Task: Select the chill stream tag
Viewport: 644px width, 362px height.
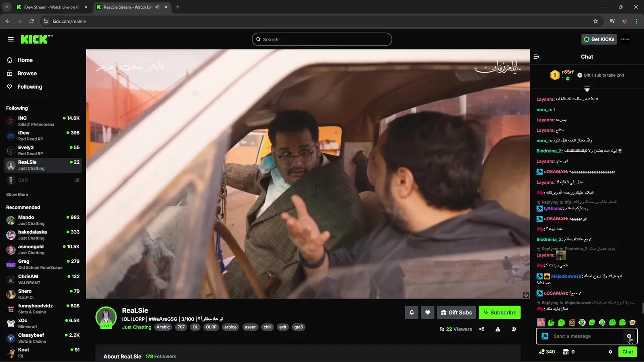Action: (x=267, y=327)
